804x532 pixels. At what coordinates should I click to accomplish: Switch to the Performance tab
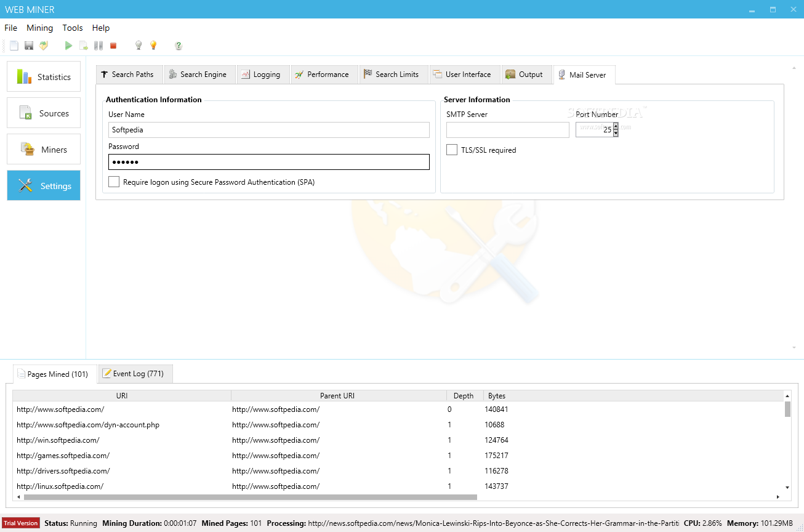pos(324,75)
